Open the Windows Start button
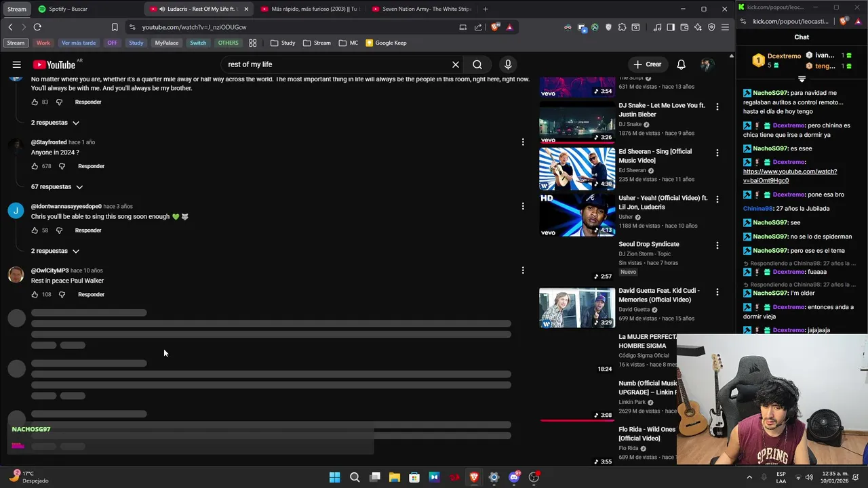868x488 pixels. (x=334, y=477)
